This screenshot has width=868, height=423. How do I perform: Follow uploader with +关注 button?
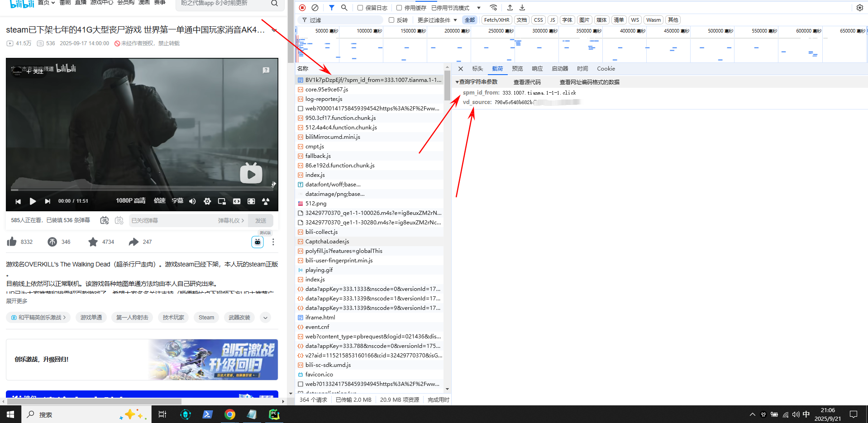tap(34, 71)
